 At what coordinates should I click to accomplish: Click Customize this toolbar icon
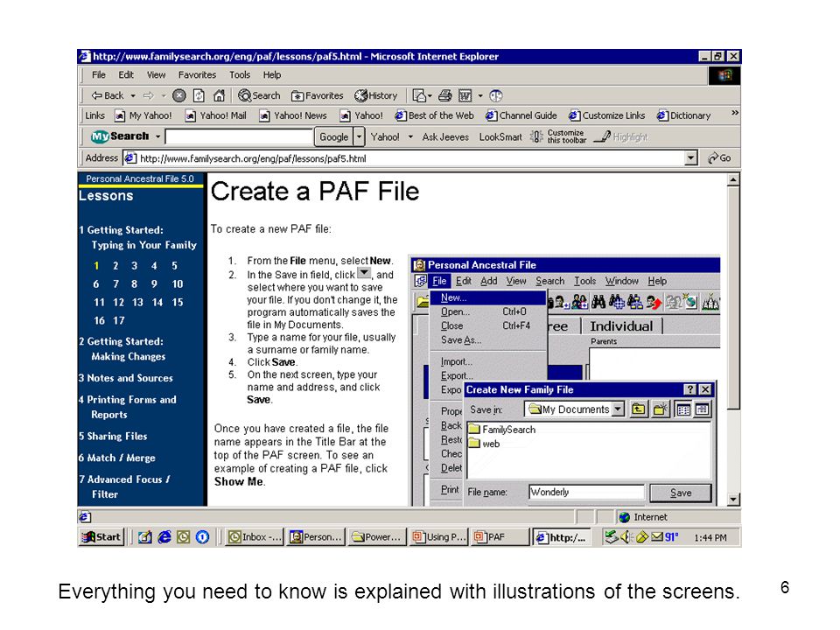pos(558,136)
